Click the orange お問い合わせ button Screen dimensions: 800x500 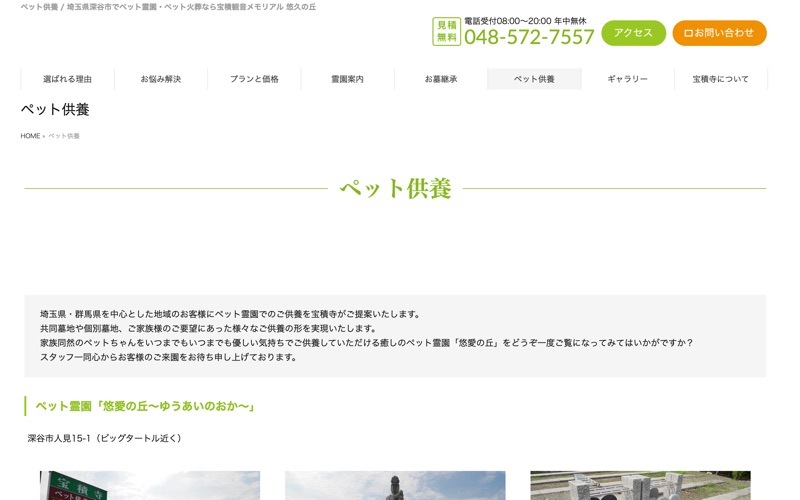(x=719, y=33)
